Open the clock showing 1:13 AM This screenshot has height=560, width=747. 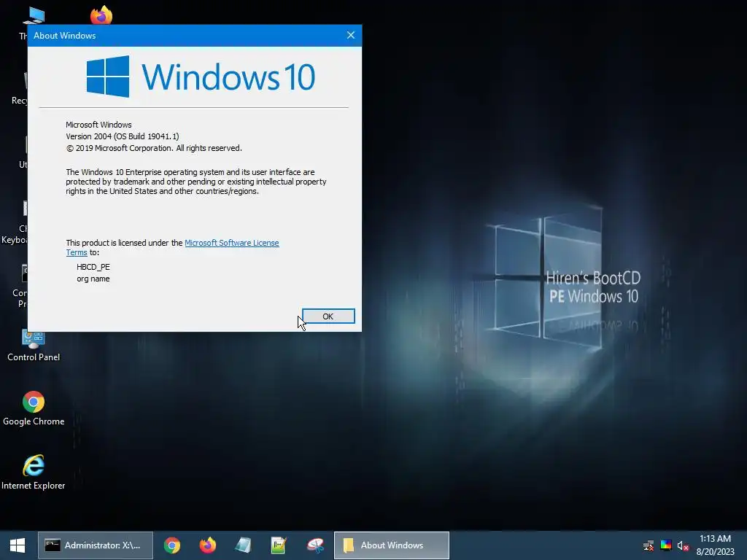pos(715,545)
